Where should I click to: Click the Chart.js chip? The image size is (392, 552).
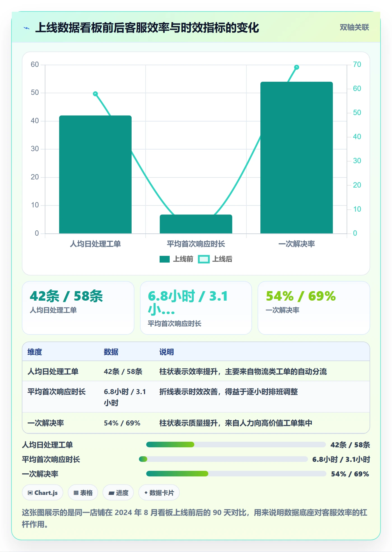[x=43, y=493]
